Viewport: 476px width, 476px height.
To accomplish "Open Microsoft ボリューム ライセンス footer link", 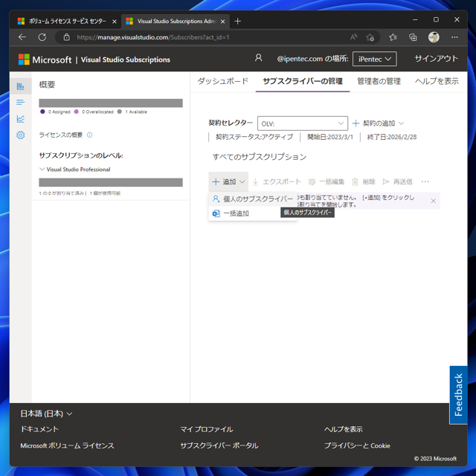I will point(67,446).
